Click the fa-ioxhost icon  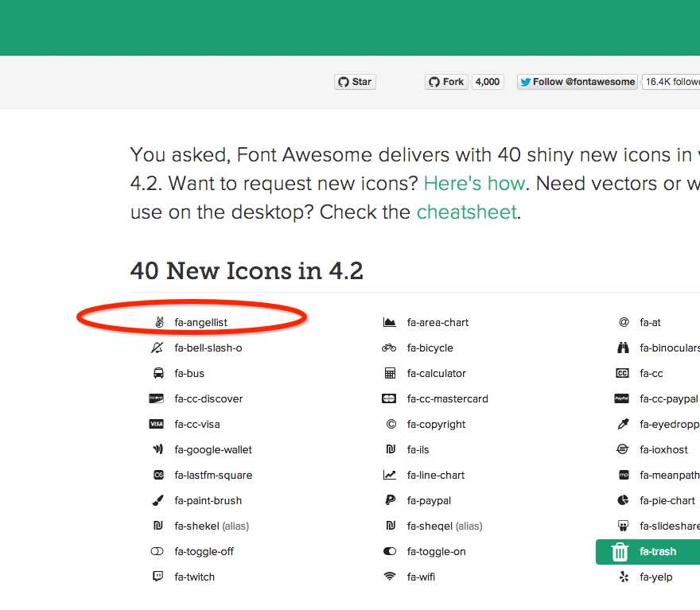(622, 449)
